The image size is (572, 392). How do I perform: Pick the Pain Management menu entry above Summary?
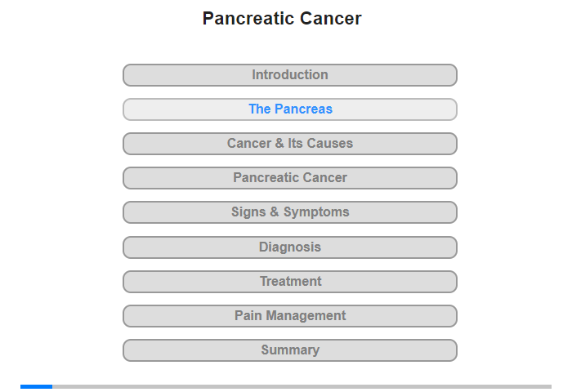(289, 316)
